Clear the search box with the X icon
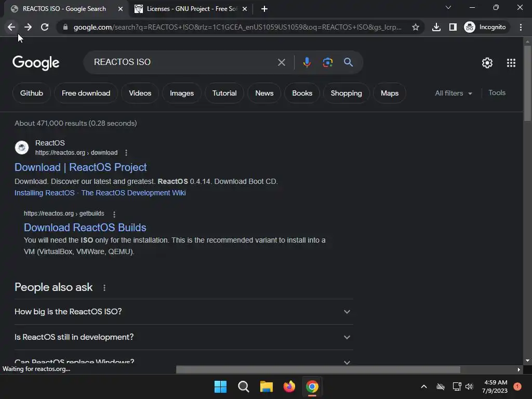The image size is (532, 399). point(281,62)
